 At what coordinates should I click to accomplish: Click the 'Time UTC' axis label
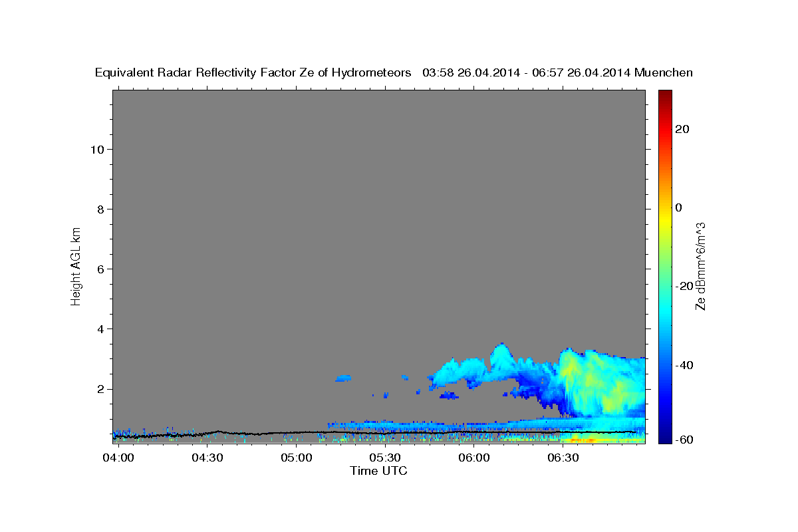pyautogui.click(x=378, y=471)
